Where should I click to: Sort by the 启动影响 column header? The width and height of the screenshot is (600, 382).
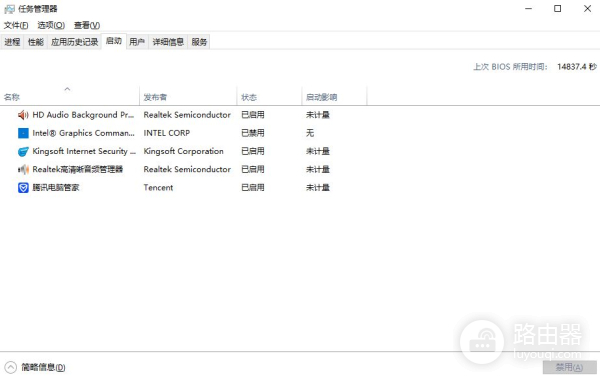tap(334, 97)
